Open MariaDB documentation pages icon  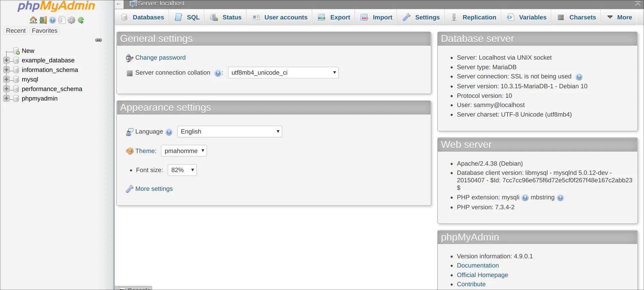pyautogui.click(x=62, y=20)
